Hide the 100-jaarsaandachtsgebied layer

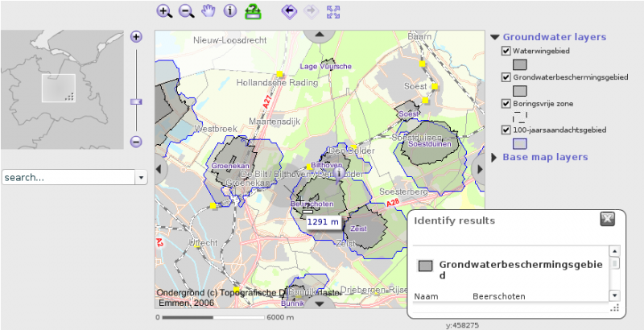[x=506, y=130]
